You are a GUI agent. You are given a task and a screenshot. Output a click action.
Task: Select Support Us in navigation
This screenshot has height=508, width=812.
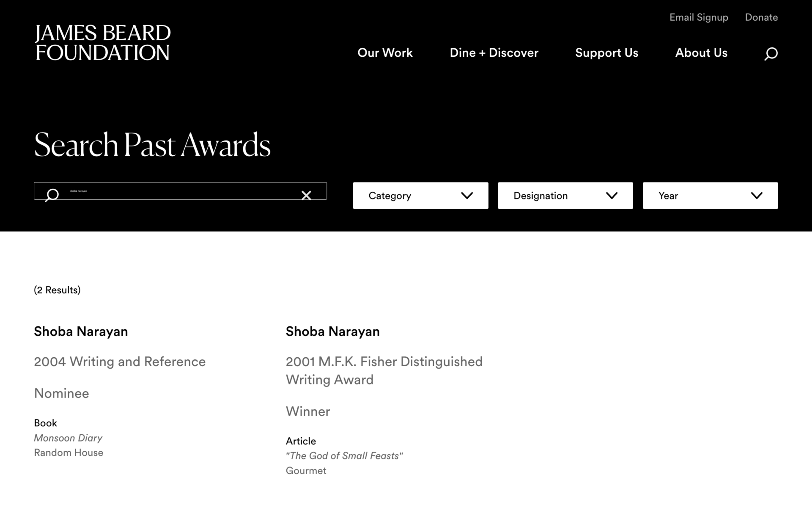click(606, 53)
